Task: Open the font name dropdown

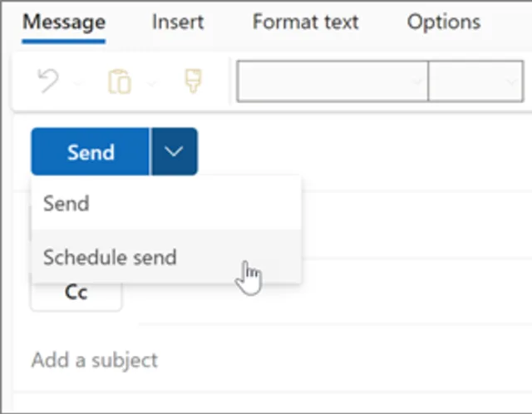Action: [x=332, y=82]
